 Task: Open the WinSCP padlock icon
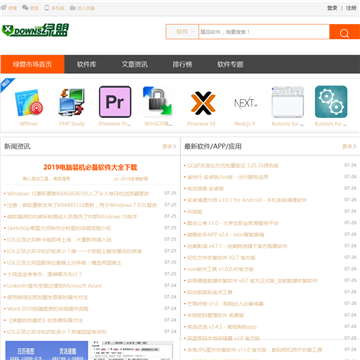(158, 102)
